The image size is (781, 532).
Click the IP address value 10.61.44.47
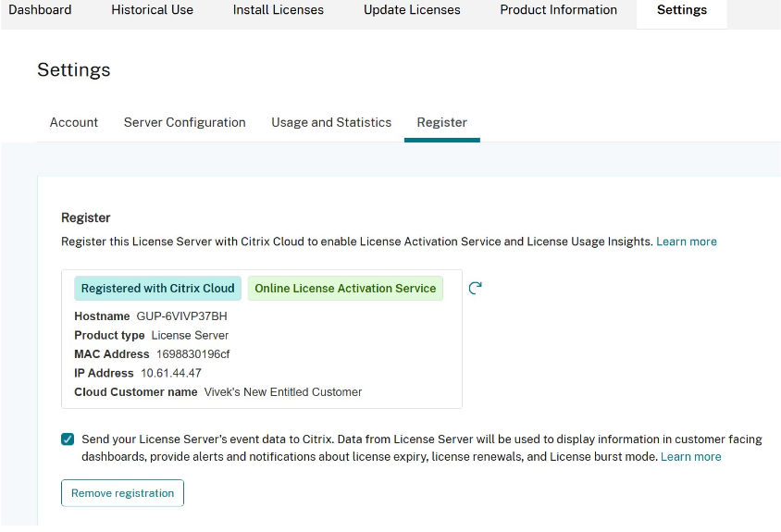pyautogui.click(x=170, y=373)
